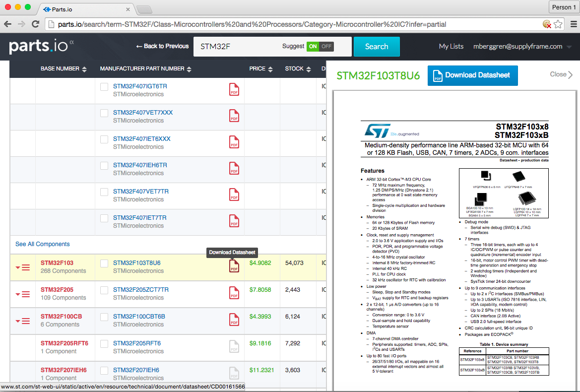Open PDF datasheet icon for STM32F205ZCT7TR
This screenshot has height=392, width=580.
pos(234,293)
